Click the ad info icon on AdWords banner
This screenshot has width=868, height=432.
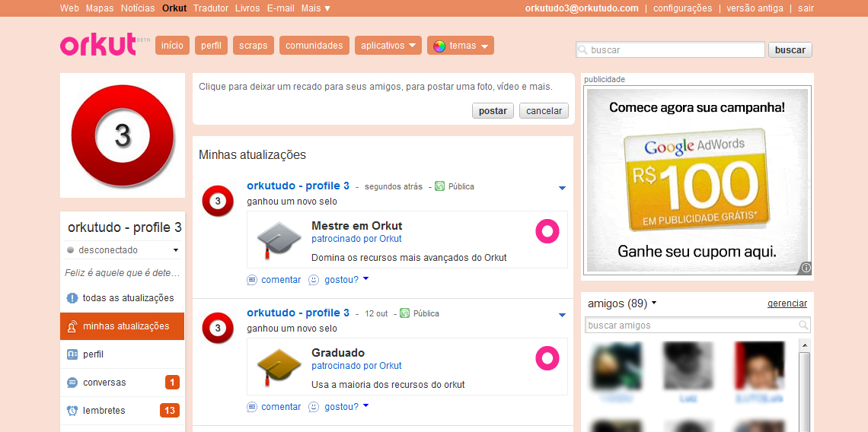click(x=806, y=268)
